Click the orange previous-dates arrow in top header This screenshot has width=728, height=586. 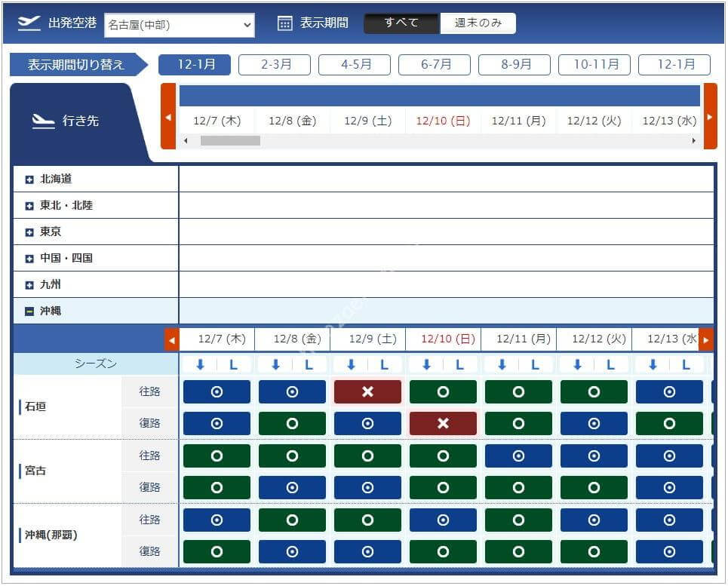[x=168, y=116]
